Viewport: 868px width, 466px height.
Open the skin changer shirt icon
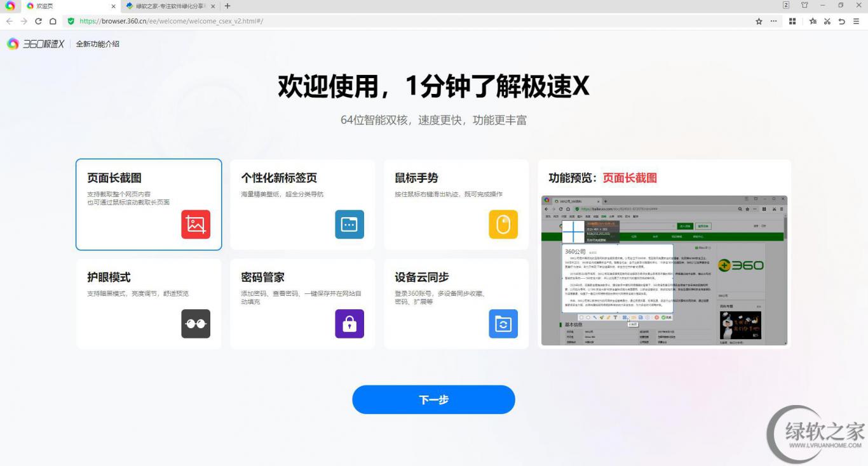[x=804, y=6]
